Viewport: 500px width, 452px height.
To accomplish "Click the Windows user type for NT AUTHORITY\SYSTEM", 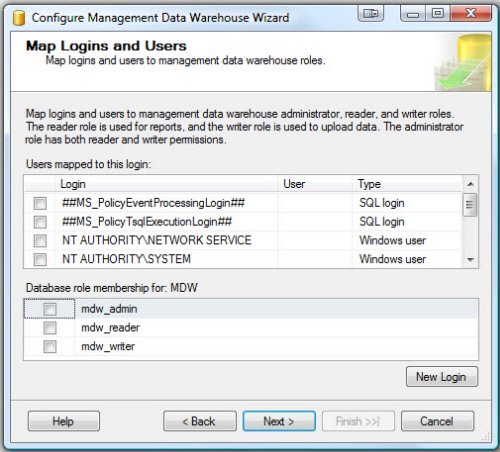I will coord(393,259).
